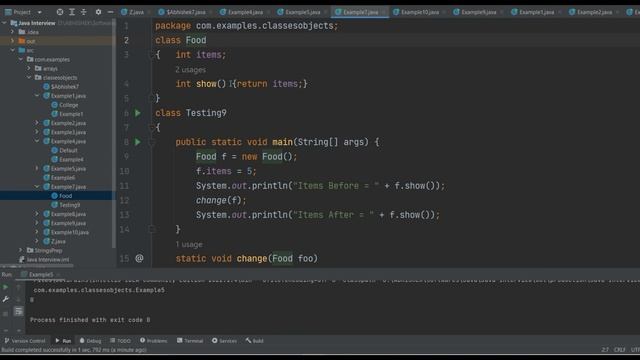Select College class in project tree

(x=69, y=105)
